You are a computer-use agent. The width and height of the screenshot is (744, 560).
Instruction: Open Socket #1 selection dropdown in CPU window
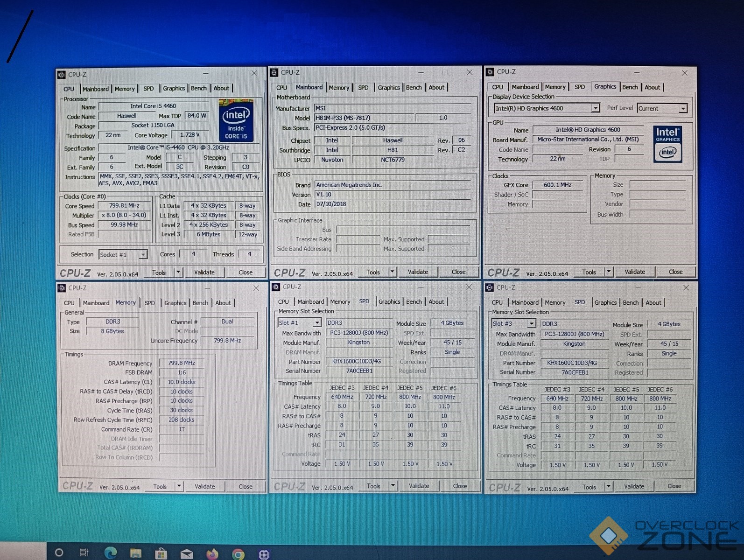[143, 255]
